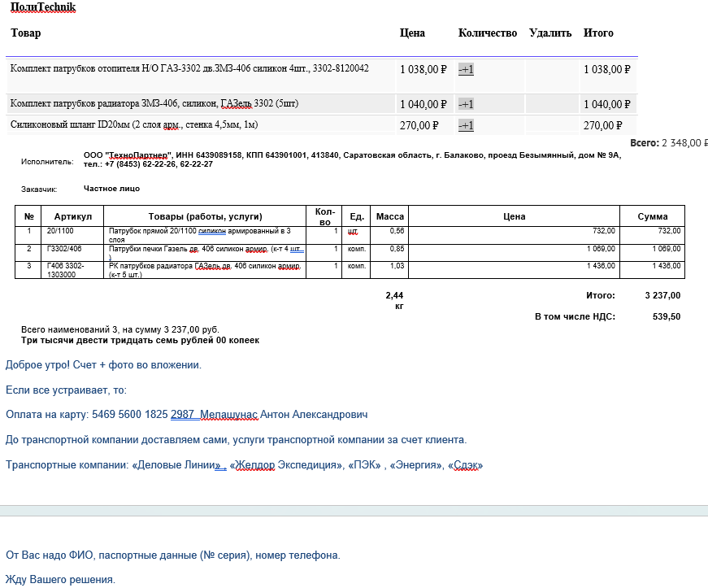
Task: Click the Количество column header
Action: point(487,33)
